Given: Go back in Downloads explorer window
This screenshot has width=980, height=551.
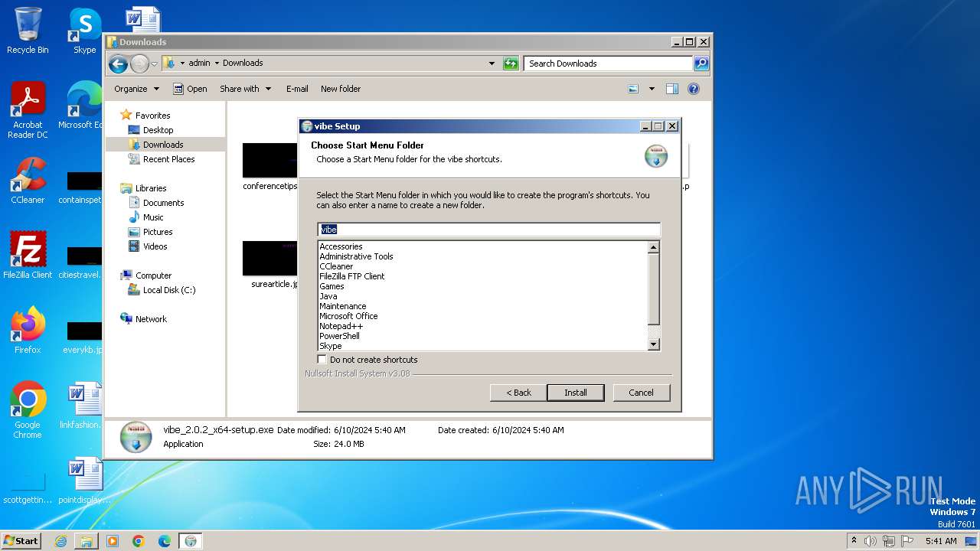Looking at the screenshot, I should click(x=118, y=64).
